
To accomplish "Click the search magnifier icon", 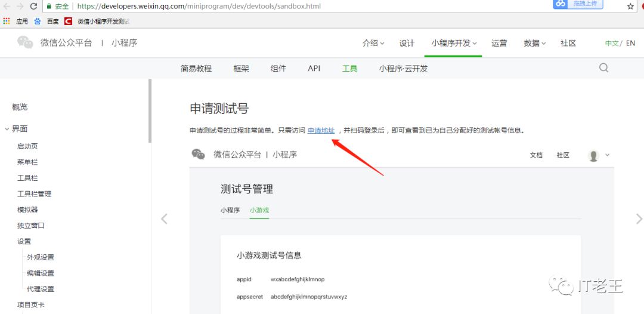I will [x=603, y=68].
